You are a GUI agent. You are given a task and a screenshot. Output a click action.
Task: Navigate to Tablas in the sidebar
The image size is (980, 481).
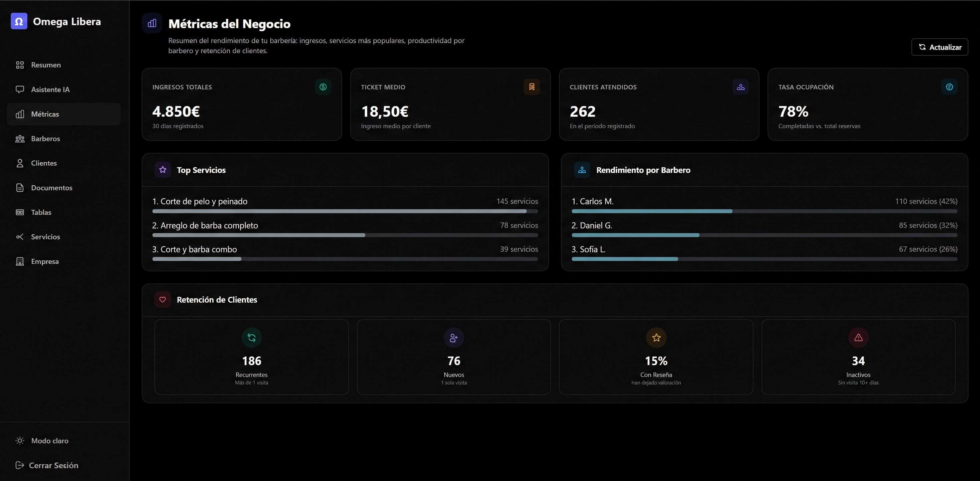pos(64,212)
